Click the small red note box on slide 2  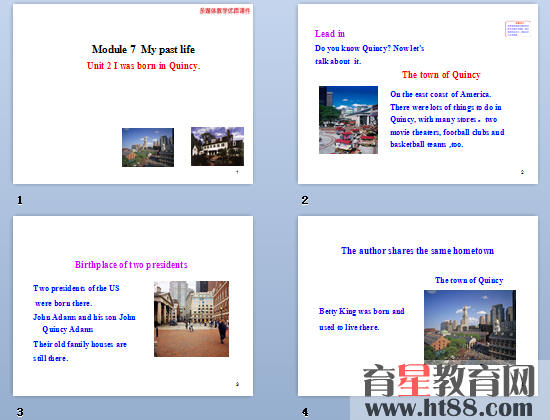point(518,29)
